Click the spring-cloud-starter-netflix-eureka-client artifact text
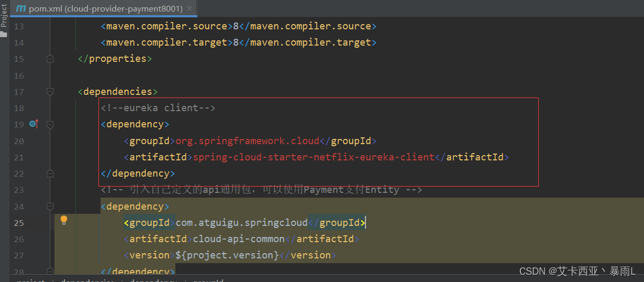The height and width of the screenshot is (282, 644). coord(314,157)
